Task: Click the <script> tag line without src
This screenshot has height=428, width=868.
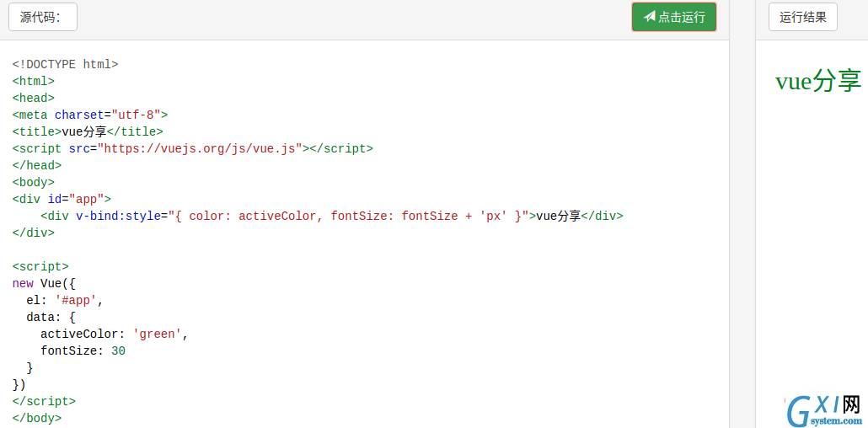Action: [x=40, y=267]
